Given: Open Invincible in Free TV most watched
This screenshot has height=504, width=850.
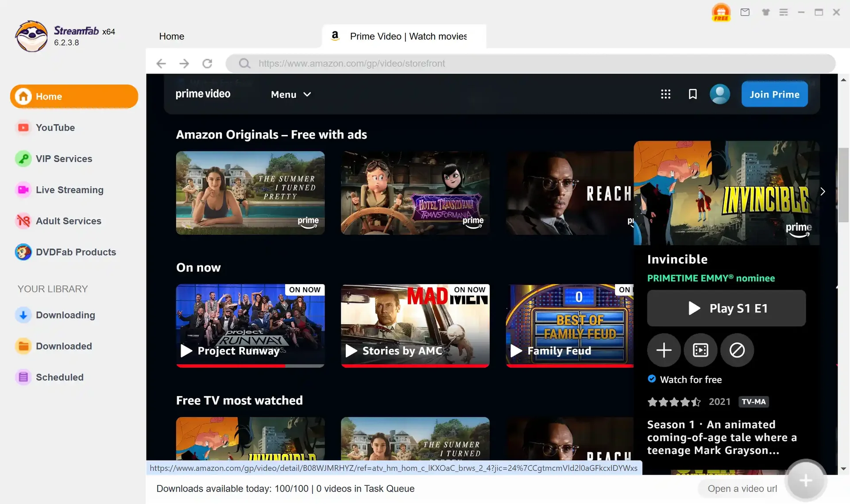Looking at the screenshot, I should (250, 439).
